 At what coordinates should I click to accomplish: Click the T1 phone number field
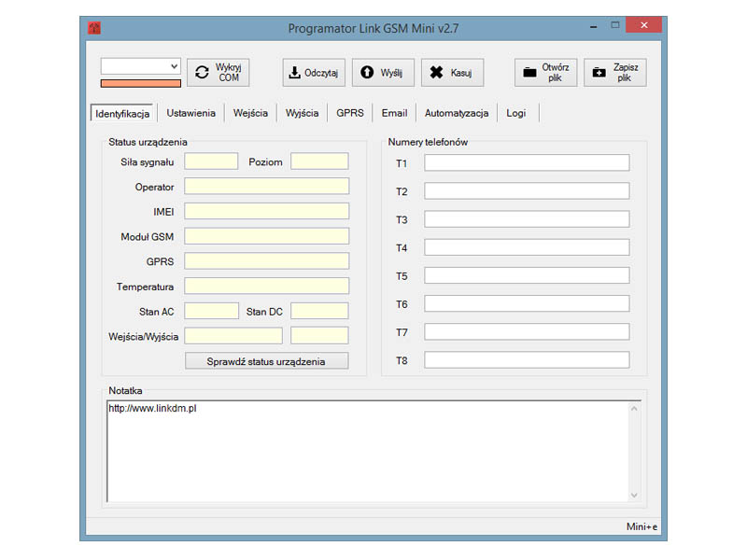click(527, 162)
